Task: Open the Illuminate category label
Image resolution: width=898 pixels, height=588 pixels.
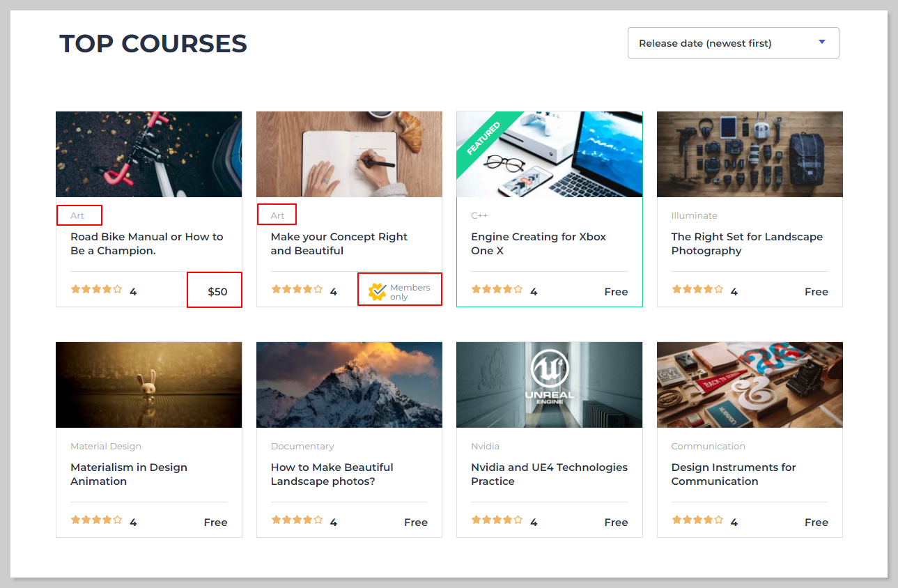Action: (x=694, y=216)
